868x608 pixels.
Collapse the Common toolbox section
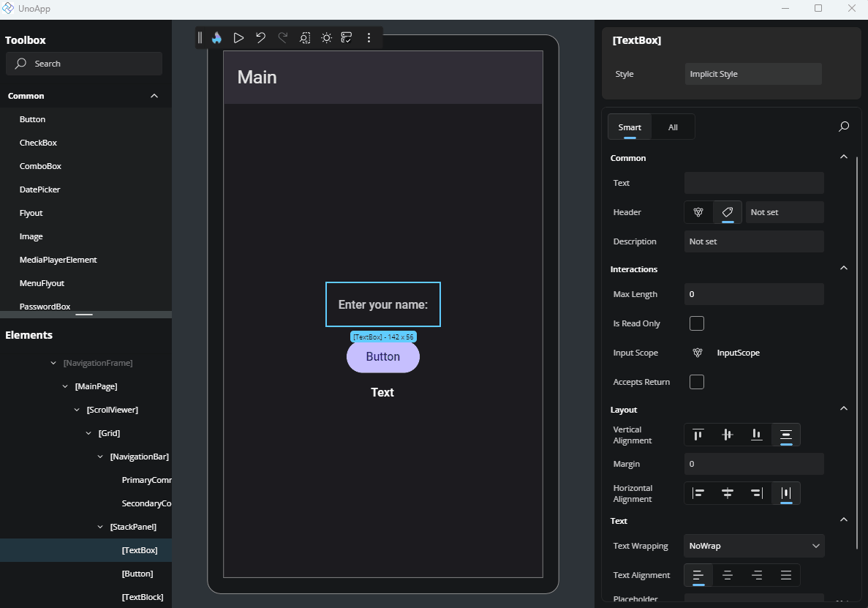154,96
